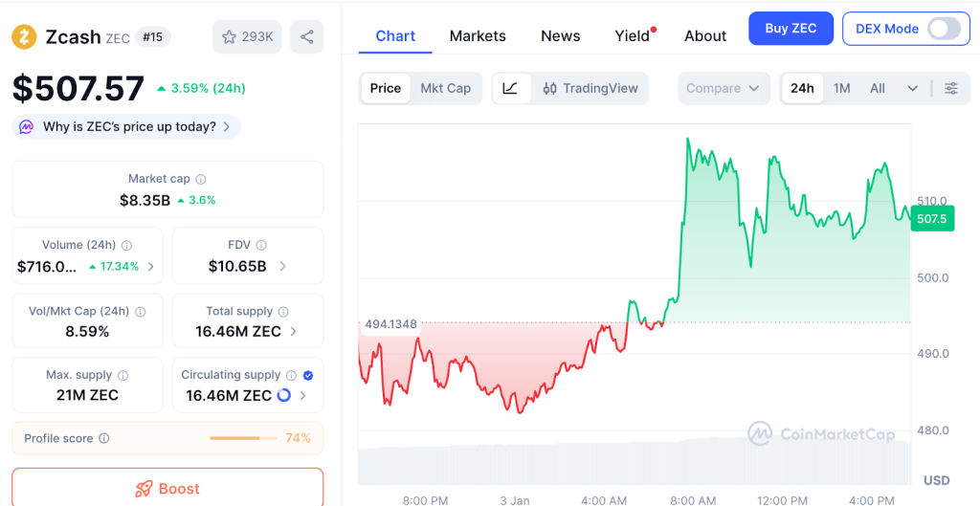This screenshot has height=506, width=980.
Task: Select the Mkt Cap chart toggle
Action: coord(445,88)
